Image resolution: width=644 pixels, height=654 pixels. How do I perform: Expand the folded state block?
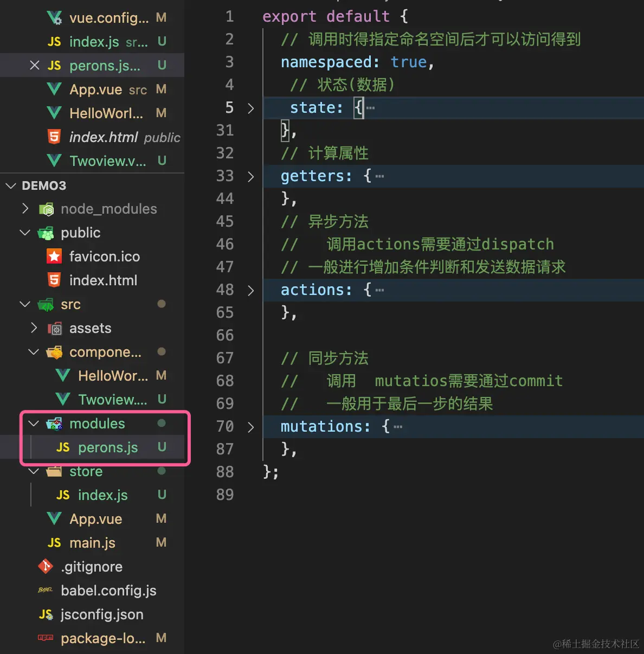click(250, 108)
